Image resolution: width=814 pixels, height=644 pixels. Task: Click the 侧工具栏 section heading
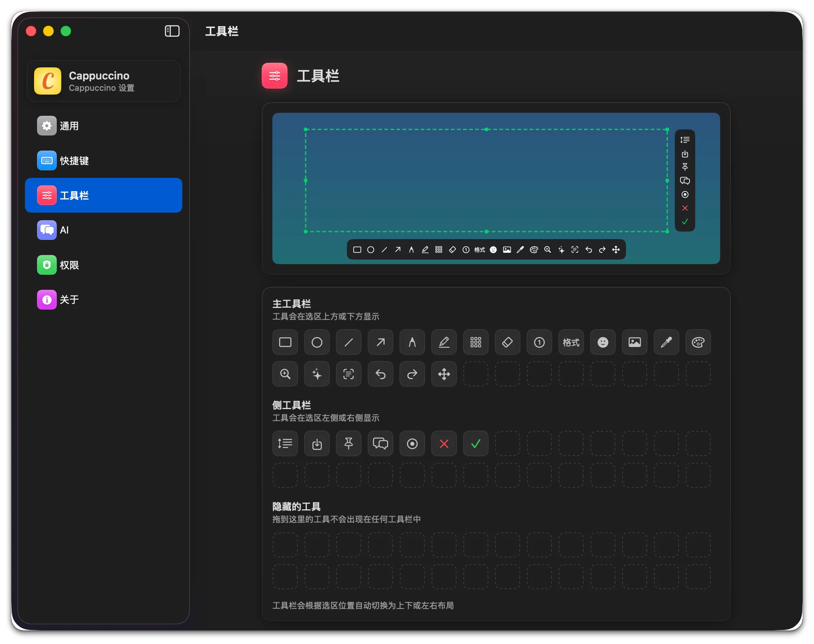(292, 405)
